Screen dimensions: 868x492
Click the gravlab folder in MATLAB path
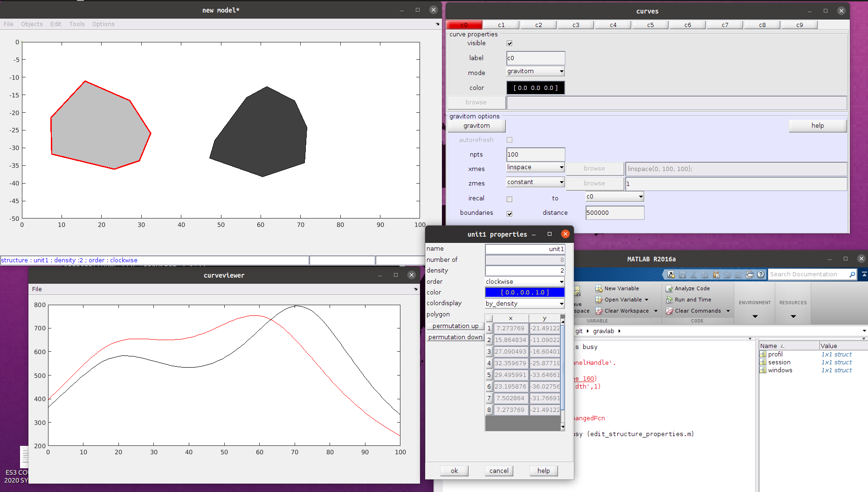click(603, 331)
